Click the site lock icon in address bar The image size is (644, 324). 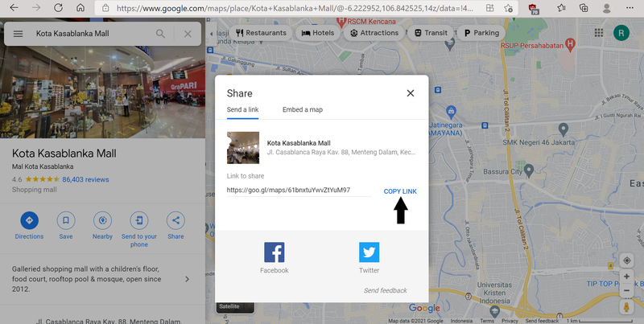tap(105, 8)
